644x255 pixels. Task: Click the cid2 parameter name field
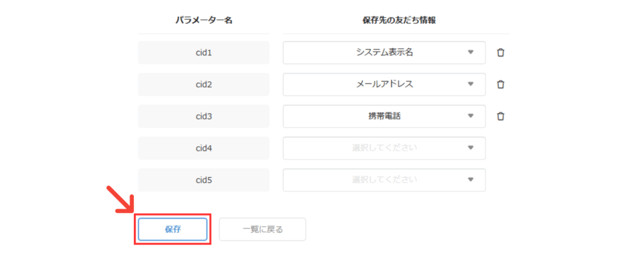(204, 84)
